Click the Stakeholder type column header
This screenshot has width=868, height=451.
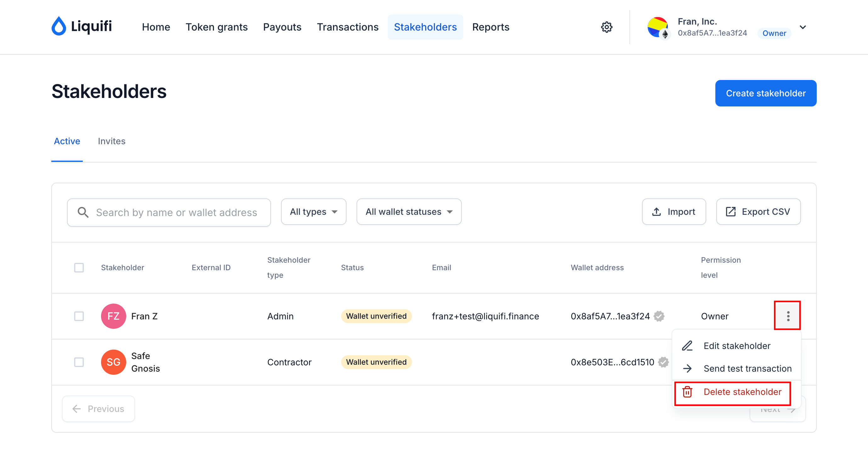(x=288, y=267)
